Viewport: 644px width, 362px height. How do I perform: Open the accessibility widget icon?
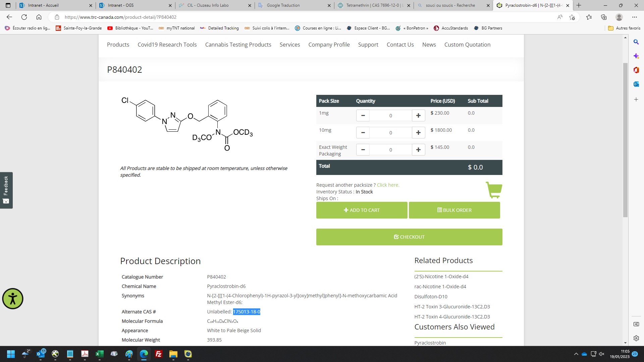tap(13, 299)
